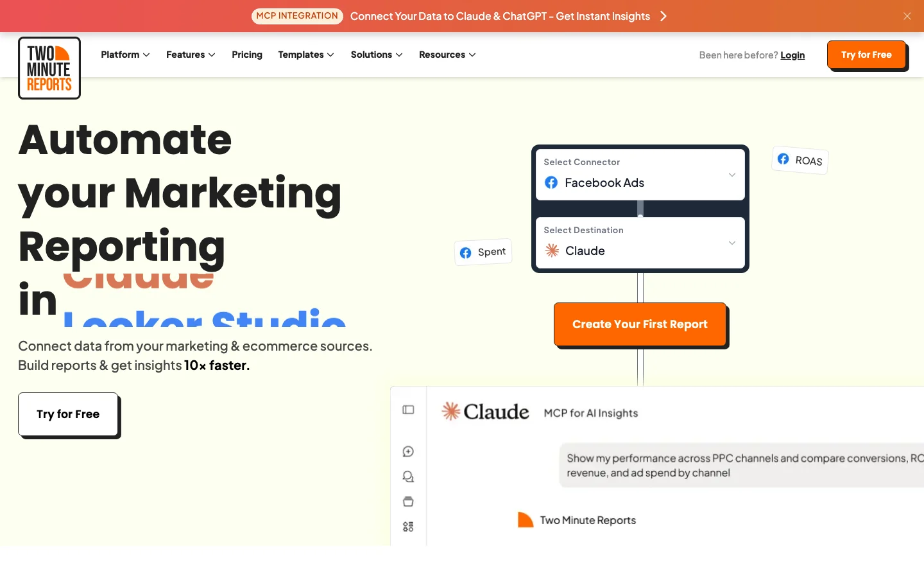
Task: Click the 'MCP for AI Insights' label
Action: 591,413
